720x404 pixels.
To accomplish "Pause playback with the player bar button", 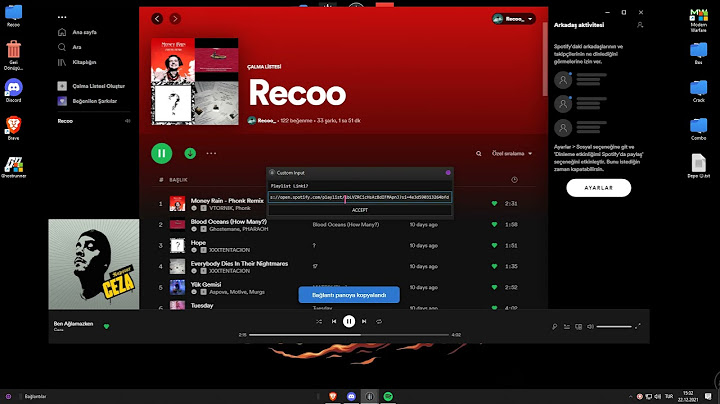I will (x=349, y=321).
